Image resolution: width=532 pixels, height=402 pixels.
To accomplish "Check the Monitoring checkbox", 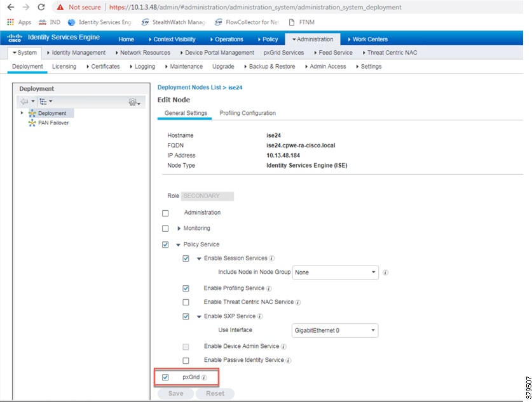I will [x=165, y=229].
